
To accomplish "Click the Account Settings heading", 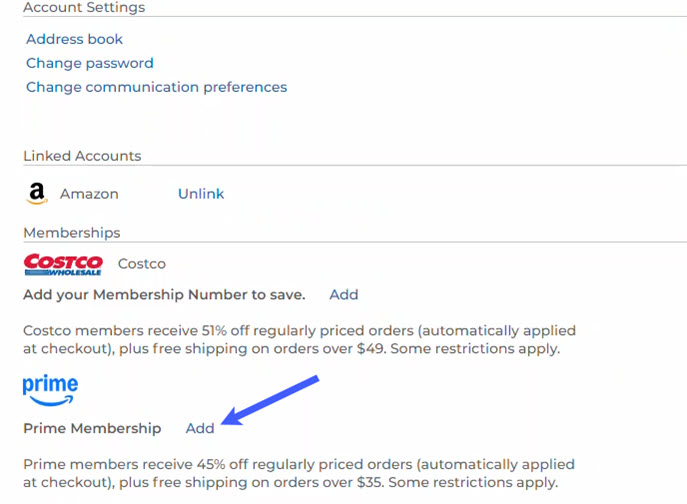I will [84, 8].
